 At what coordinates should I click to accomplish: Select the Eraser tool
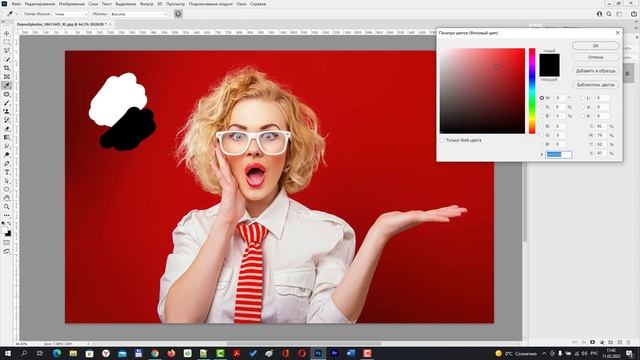(7, 129)
